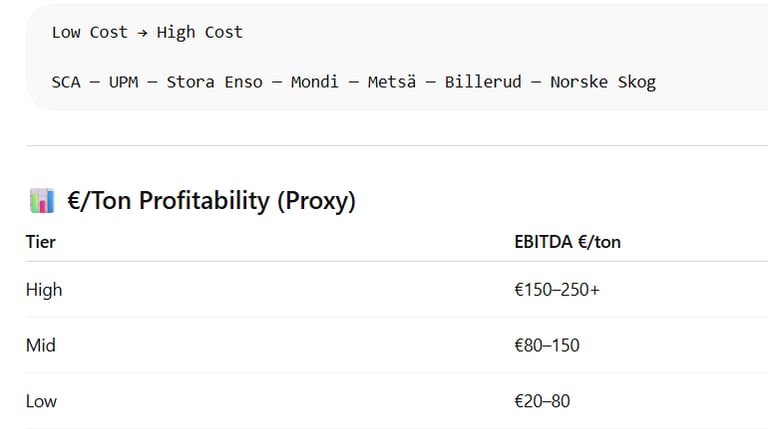Click the €20–80 value cell
768x429 pixels.
[x=541, y=402]
